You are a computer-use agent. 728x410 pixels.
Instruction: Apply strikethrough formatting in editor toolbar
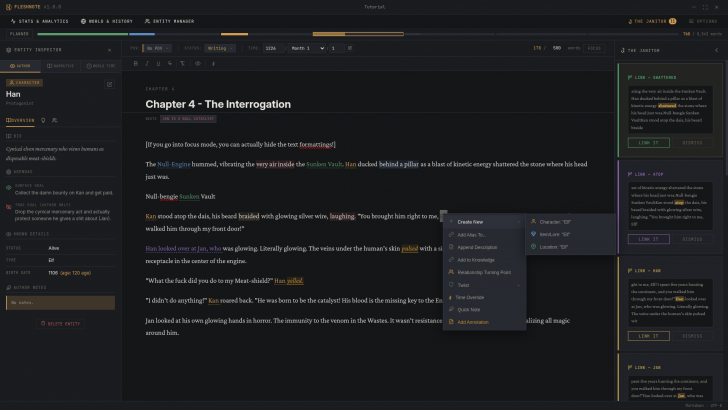pos(170,64)
